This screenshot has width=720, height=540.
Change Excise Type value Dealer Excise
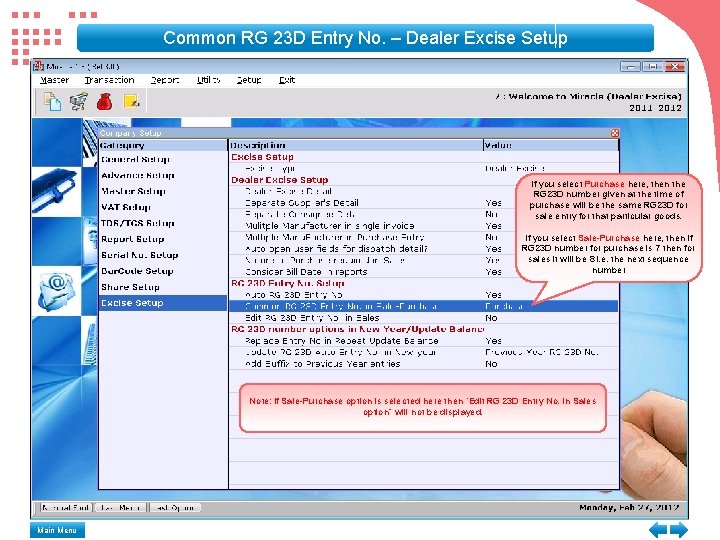515,169
